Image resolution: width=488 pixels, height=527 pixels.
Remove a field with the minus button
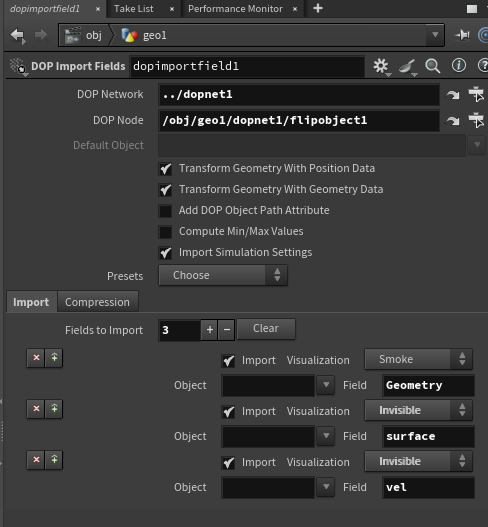click(227, 330)
